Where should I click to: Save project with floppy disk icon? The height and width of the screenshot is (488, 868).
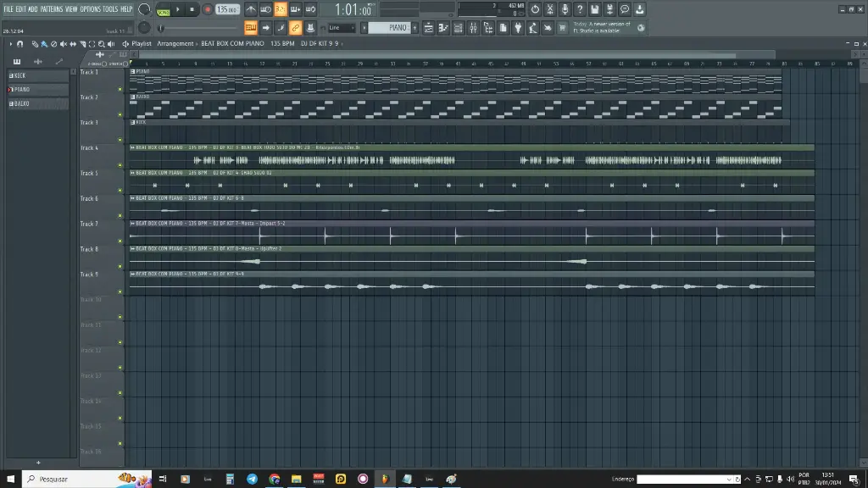click(x=594, y=9)
